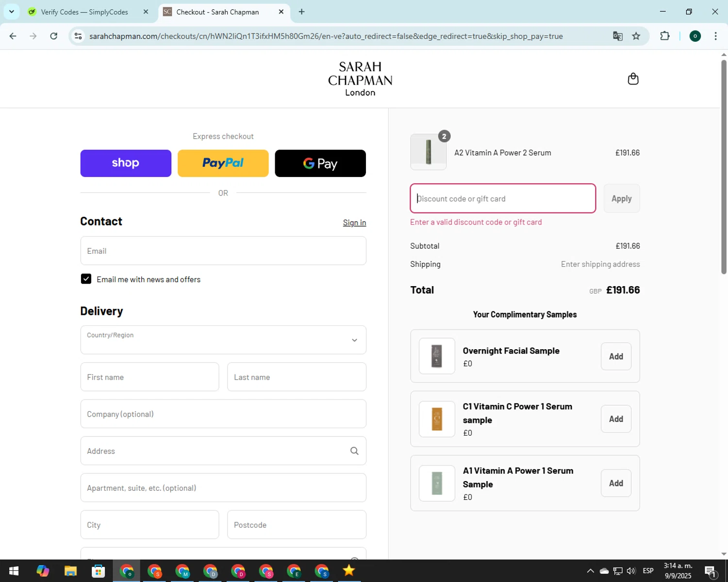Screen dimensions: 728x582
Task: Open the Chrome profile avatar
Action: click(695, 36)
